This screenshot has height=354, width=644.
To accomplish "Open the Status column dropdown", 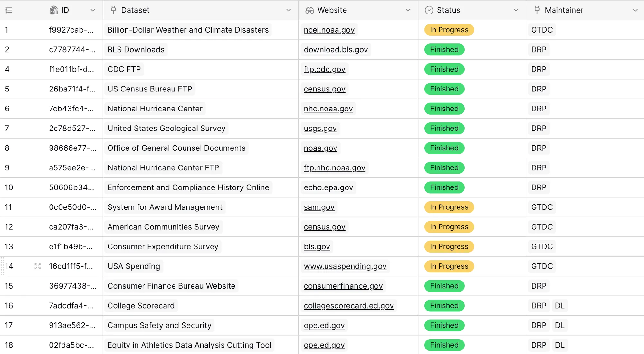I will coord(516,10).
